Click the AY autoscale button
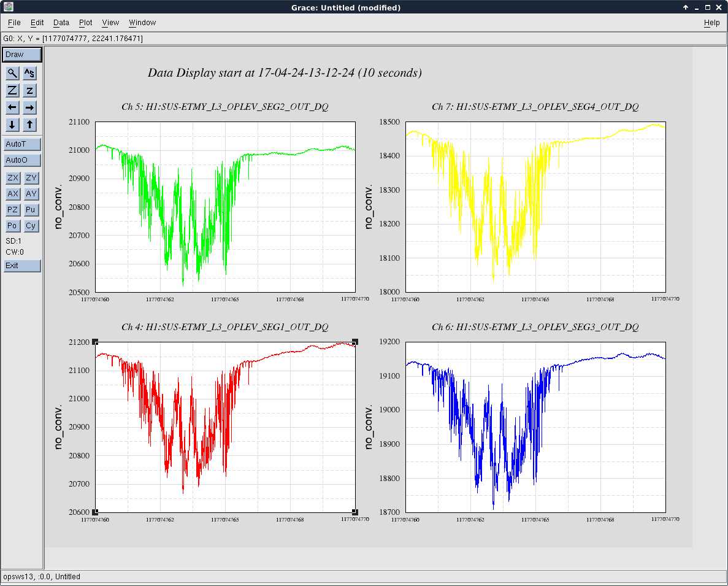Viewport: 728px width, 586px height. pyautogui.click(x=31, y=194)
